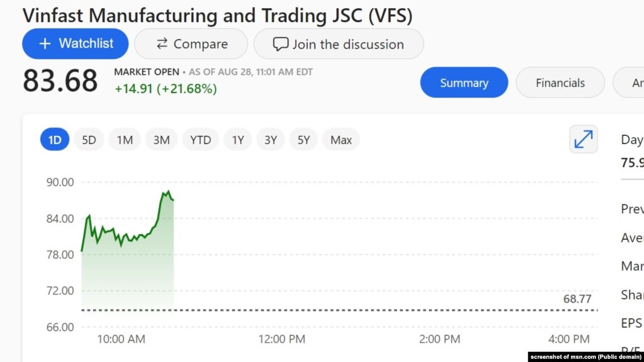644x362 pixels.
Task: Add VFS to Watchlist
Action: tap(76, 43)
